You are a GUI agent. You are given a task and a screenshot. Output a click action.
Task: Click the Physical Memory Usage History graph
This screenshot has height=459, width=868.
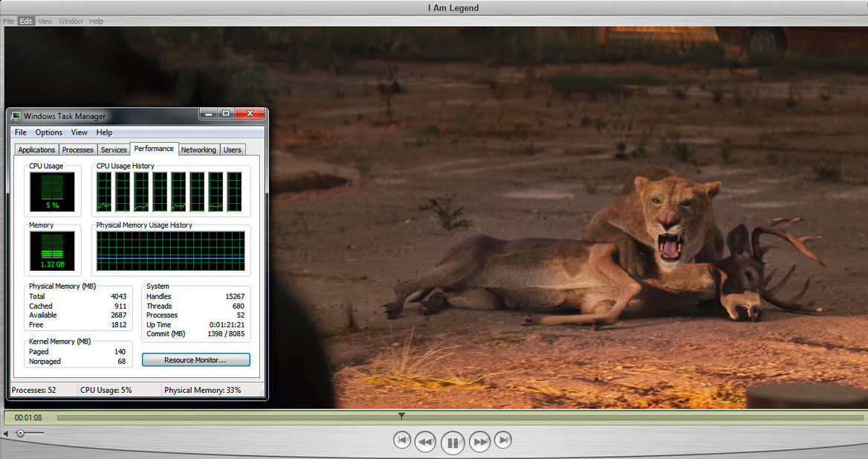(170, 251)
